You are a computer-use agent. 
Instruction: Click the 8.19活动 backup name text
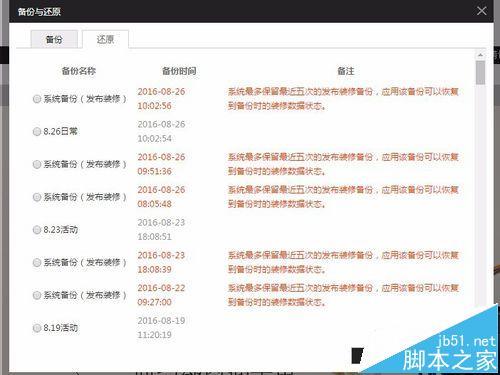click(60, 328)
